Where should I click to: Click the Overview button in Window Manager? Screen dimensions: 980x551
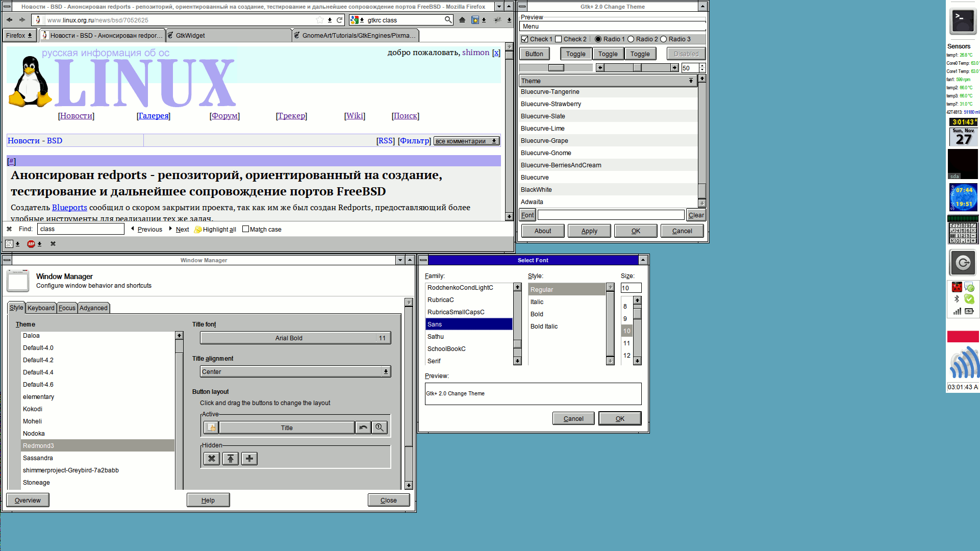pyautogui.click(x=28, y=500)
